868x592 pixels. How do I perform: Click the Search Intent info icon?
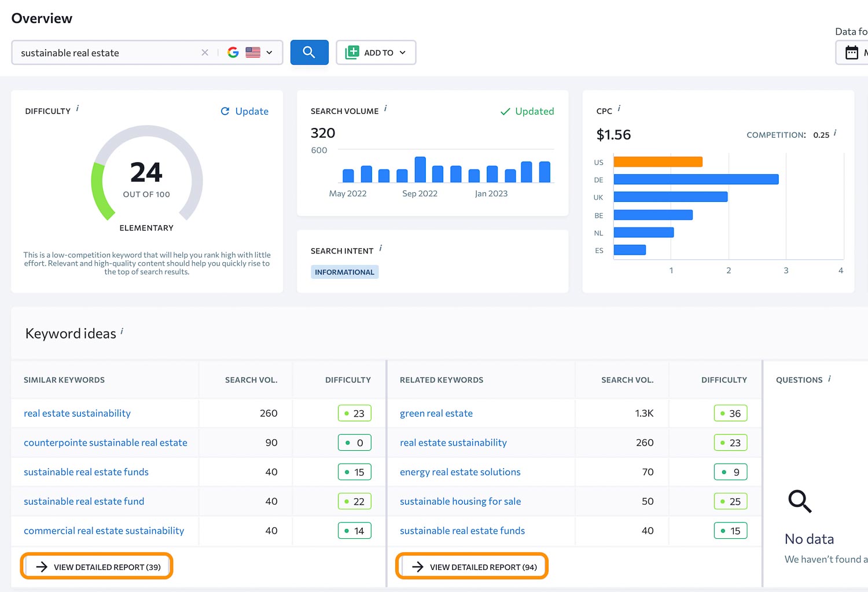(x=380, y=248)
